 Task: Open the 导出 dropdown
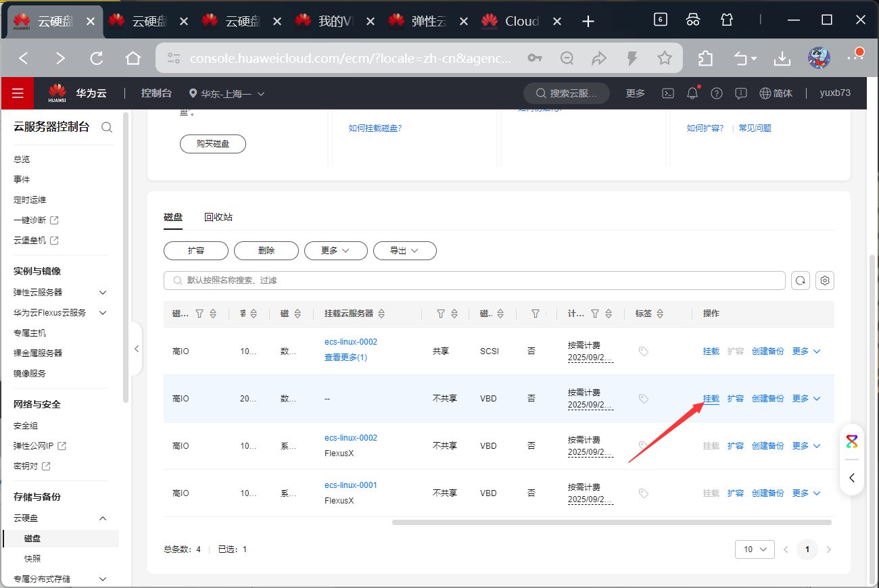coord(405,250)
